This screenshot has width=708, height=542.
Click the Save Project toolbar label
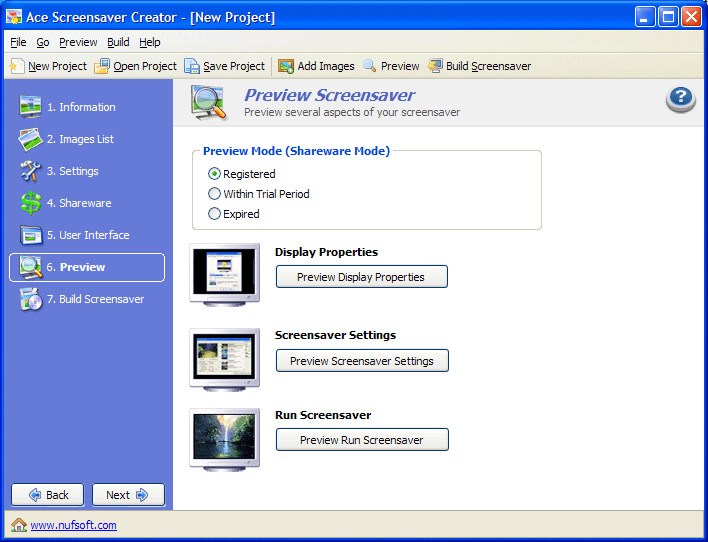coord(234,66)
